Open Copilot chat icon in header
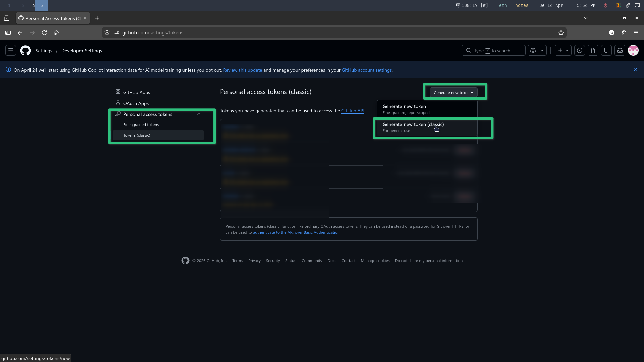Viewport: 644px width, 362px height. (533, 50)
